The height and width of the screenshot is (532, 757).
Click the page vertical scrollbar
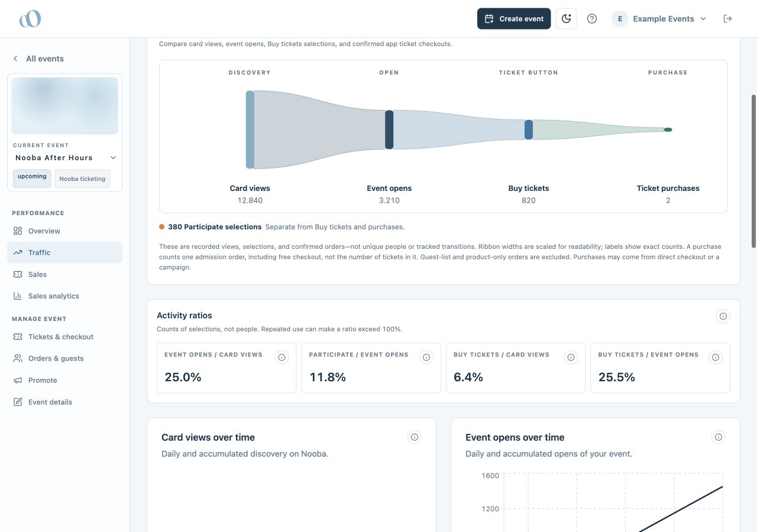pyautogui.click(x=753, y=171)
